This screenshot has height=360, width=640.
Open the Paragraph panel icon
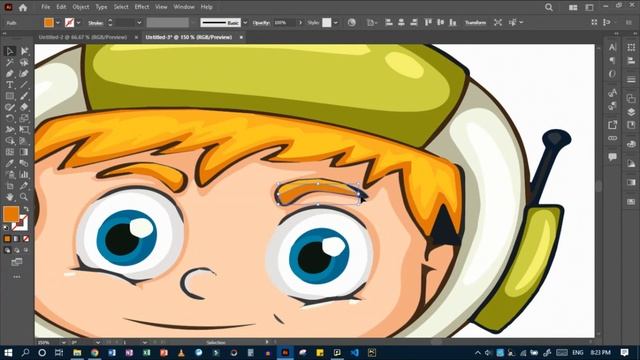point(612,60)
